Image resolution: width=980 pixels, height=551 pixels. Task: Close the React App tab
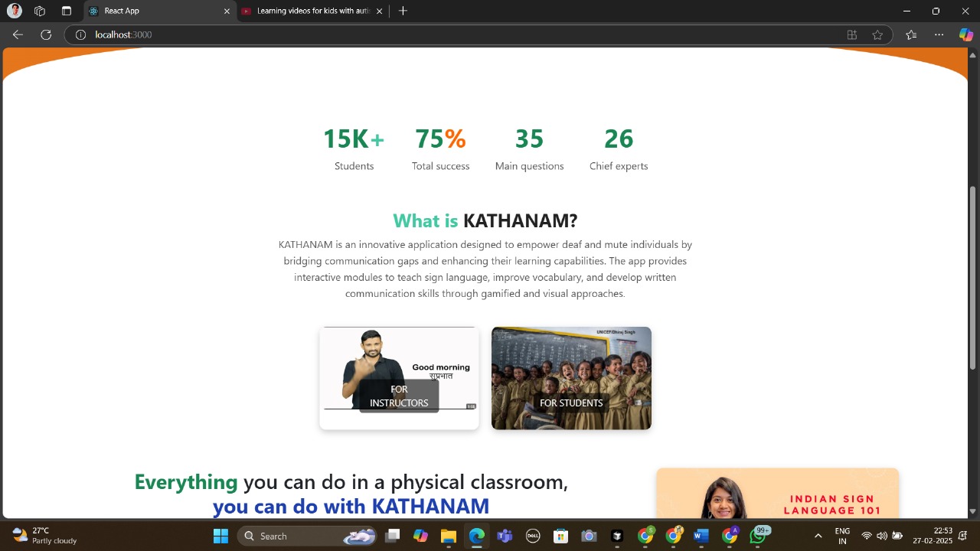pos(227,11)
